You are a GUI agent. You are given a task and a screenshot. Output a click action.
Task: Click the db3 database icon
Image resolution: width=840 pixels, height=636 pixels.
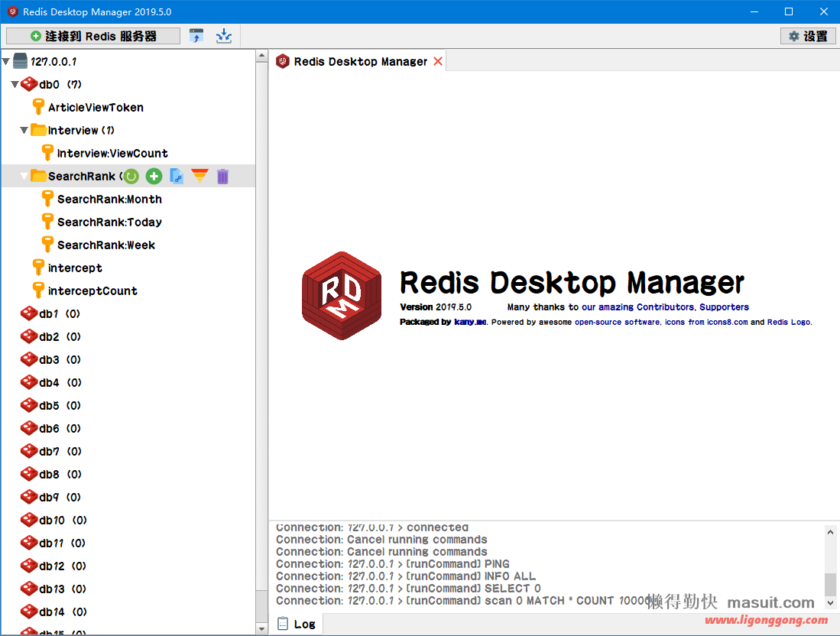(x=29, y=359)
